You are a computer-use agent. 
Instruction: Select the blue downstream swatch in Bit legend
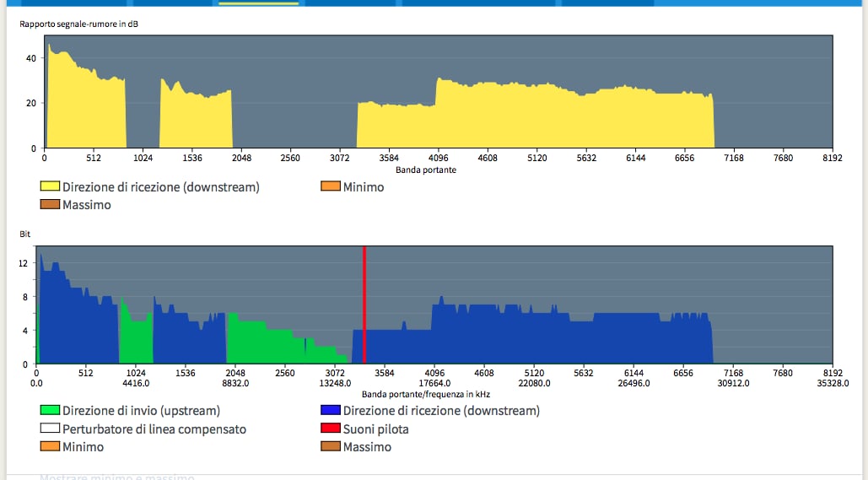click(330, 411)
